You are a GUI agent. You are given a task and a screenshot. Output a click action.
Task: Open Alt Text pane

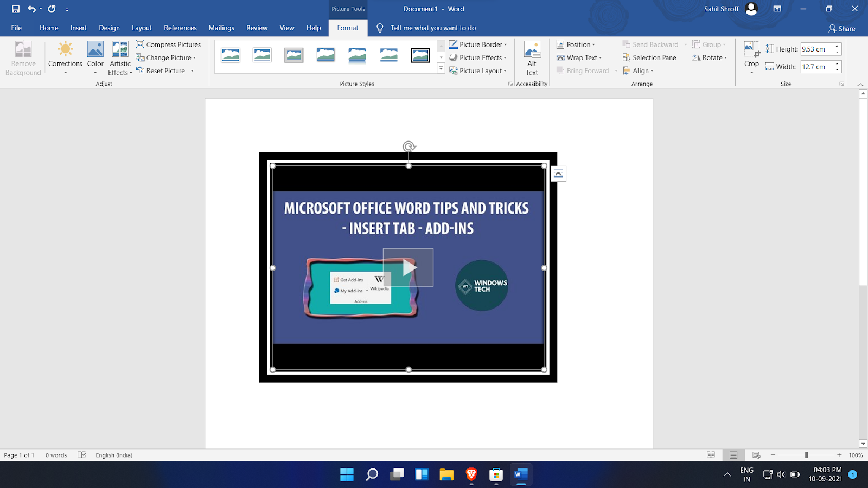[x=532, y=58]
